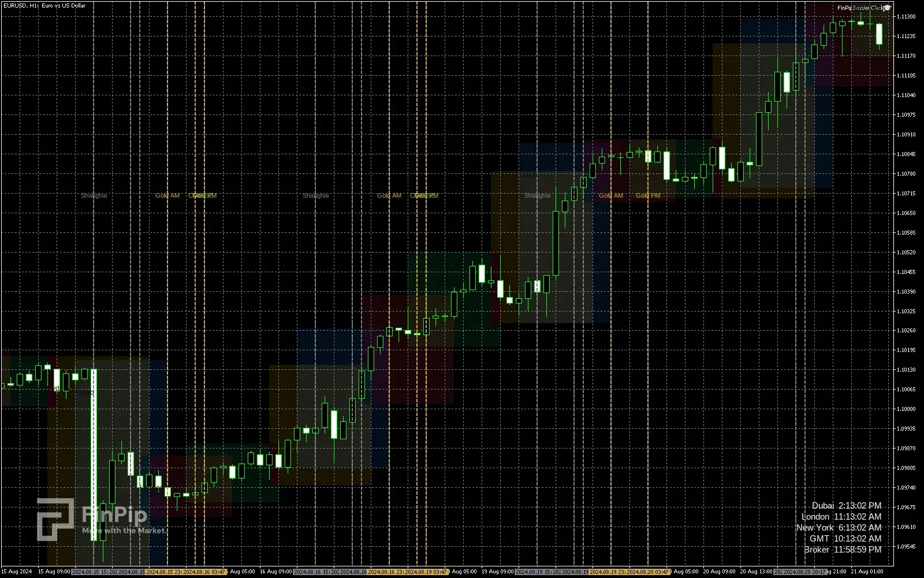The width and height of the screenshot is (924, 578).
Task: Click the graduation cap expert advisor icon
Action: click(888, 8)
